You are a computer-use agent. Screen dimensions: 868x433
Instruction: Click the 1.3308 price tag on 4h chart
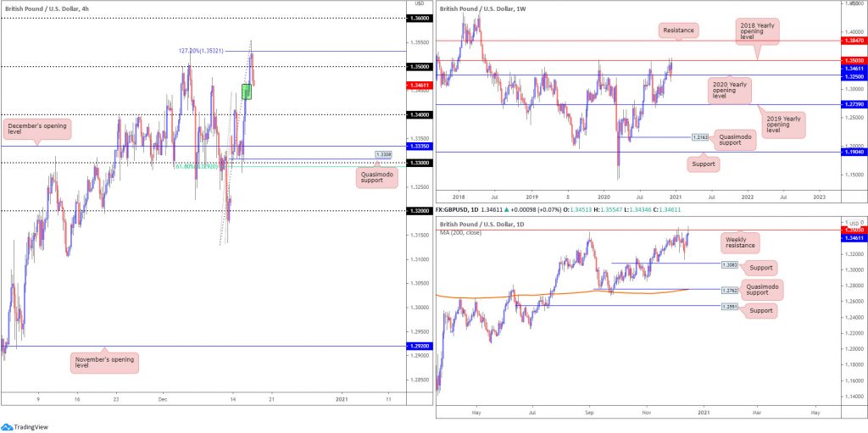tap(382, 154)
